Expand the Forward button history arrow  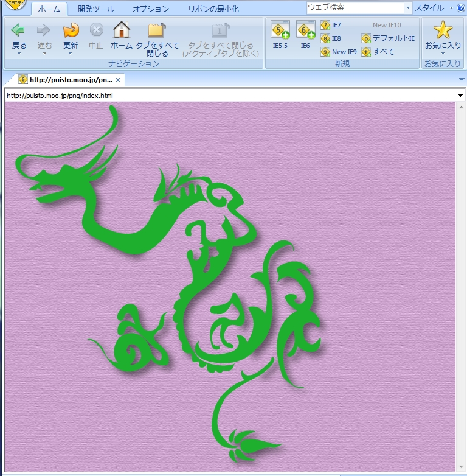tap(44, 54)
